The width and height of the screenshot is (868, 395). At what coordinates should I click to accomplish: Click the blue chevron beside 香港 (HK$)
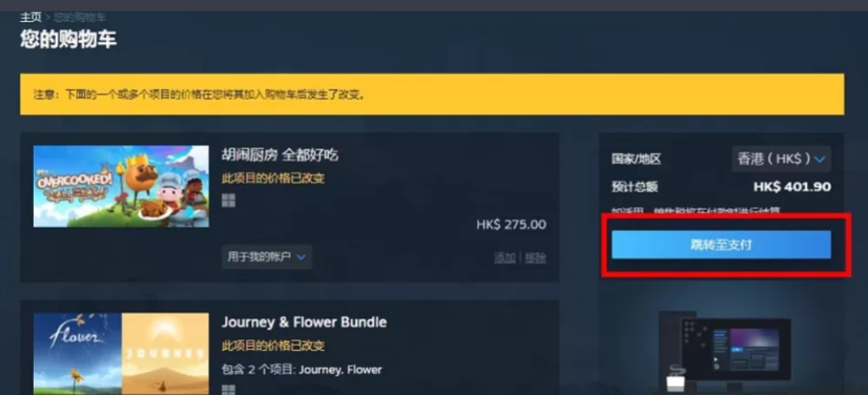click(820, 160)
